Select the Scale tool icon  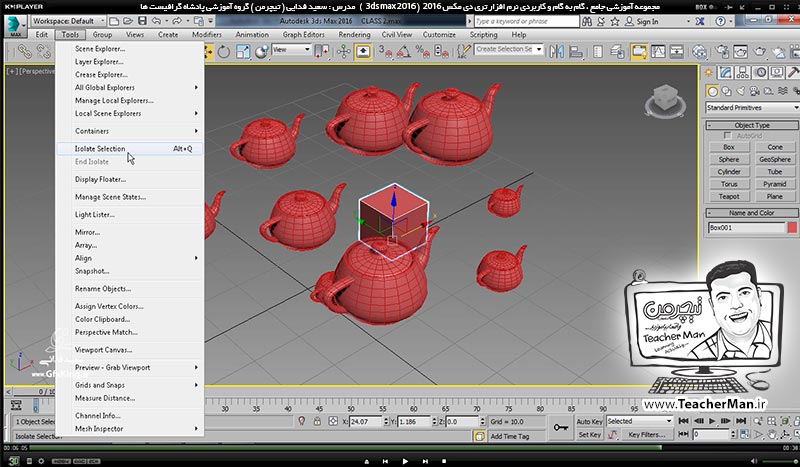pyautogui.click(x=243, y=52)
